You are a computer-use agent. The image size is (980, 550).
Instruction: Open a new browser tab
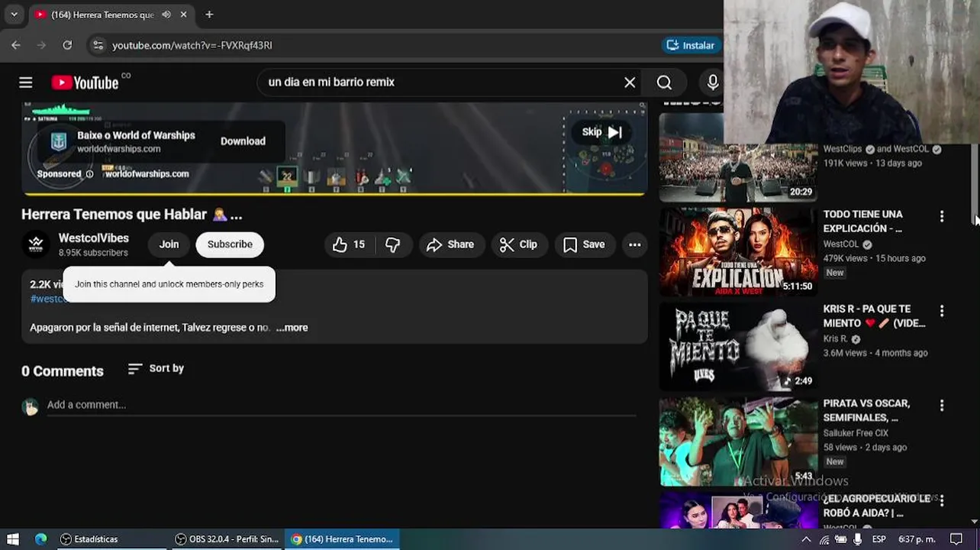click(x=209, y=15)
